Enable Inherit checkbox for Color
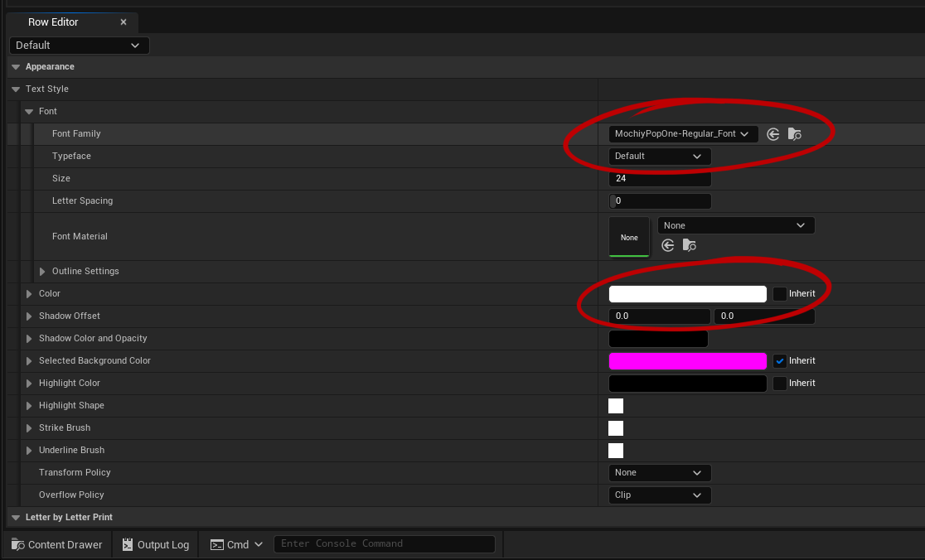The height and width of the screenshot is (560, 925). pyautogui.click(x=780, y=294)
